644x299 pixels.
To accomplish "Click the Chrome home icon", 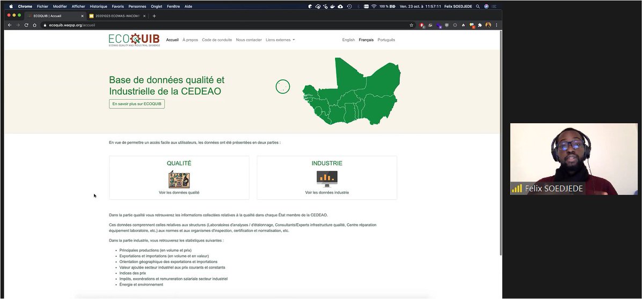I will coord(35,25).
